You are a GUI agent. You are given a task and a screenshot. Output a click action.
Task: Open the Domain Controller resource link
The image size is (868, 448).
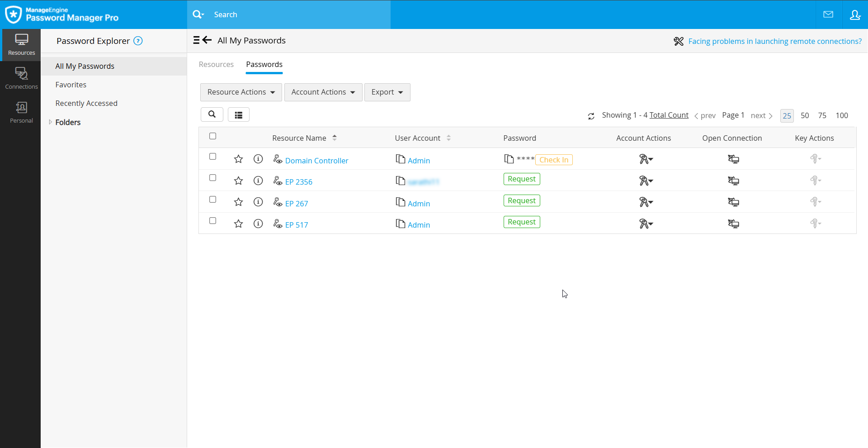click(316, 161)
